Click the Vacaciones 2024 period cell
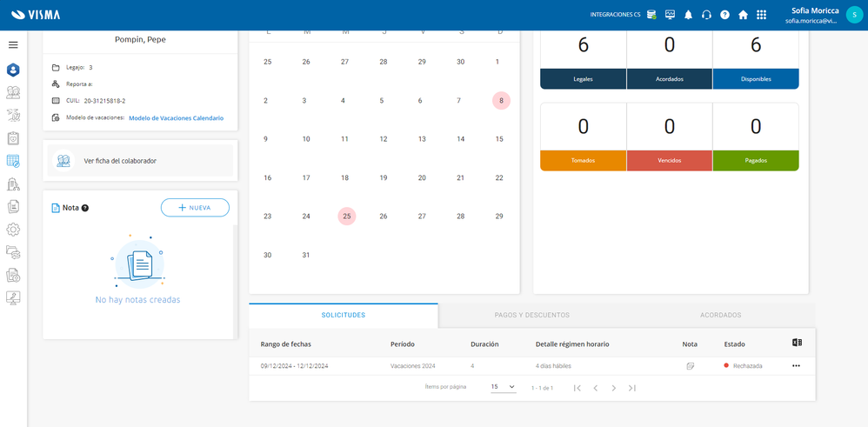 [x=412, y=366]
